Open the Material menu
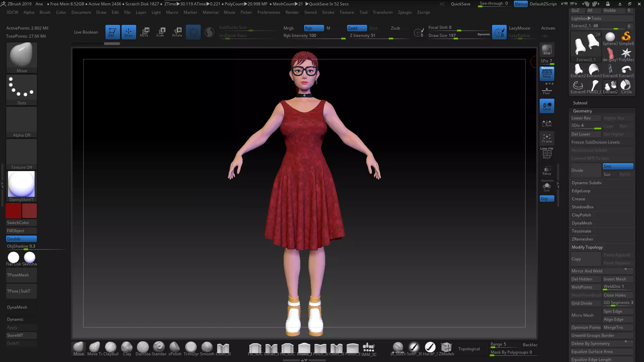This screenshot has width=644, height=362. 210,12
